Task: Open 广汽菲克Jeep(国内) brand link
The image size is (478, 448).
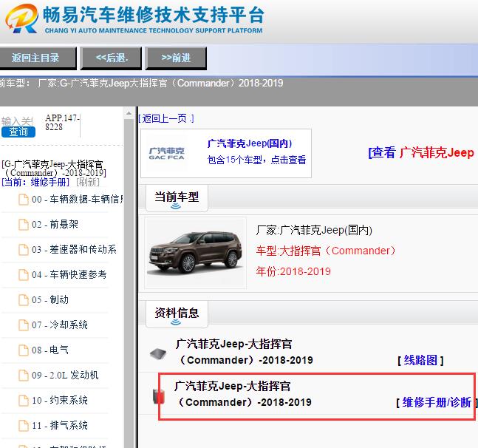Action: click(x=250, y=143)
